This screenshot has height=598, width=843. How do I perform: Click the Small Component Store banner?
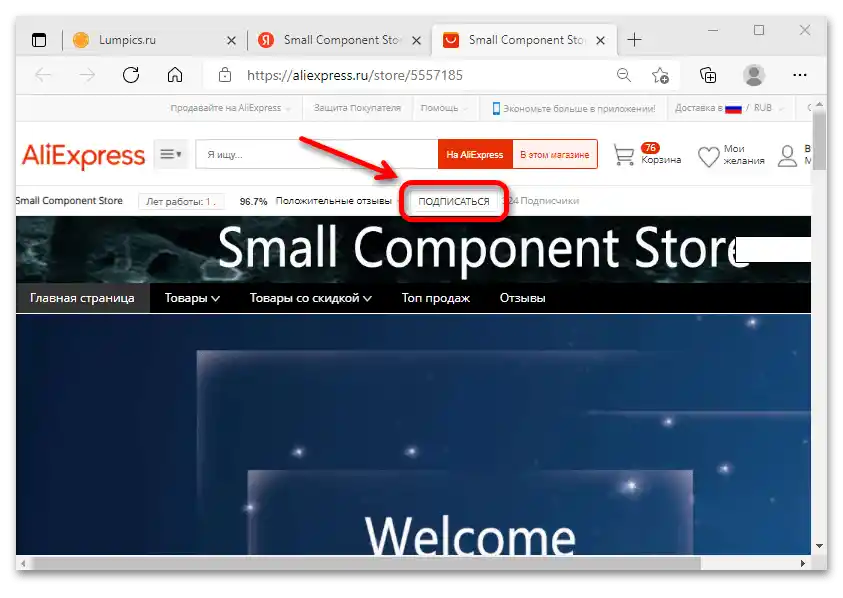point(413,249)
